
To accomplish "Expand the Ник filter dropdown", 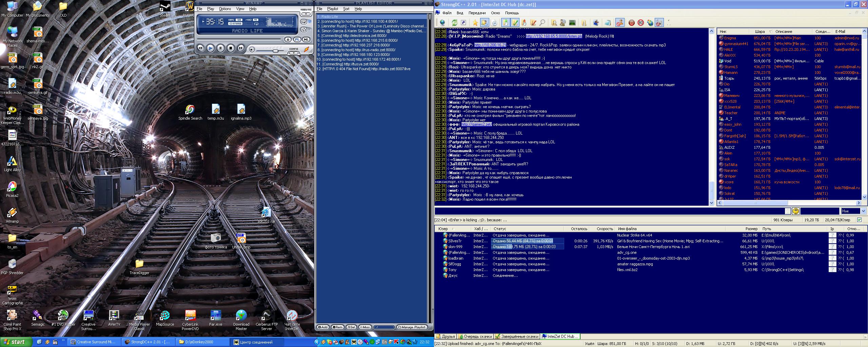I will [863, 211].
